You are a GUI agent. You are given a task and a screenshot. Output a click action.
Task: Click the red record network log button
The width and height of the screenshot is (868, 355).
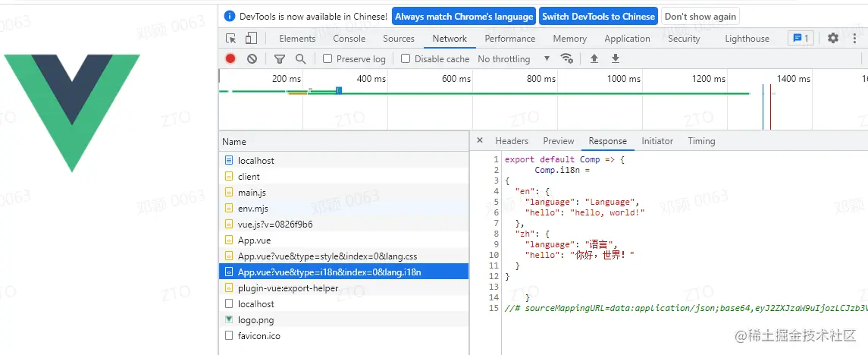(230, 58)
